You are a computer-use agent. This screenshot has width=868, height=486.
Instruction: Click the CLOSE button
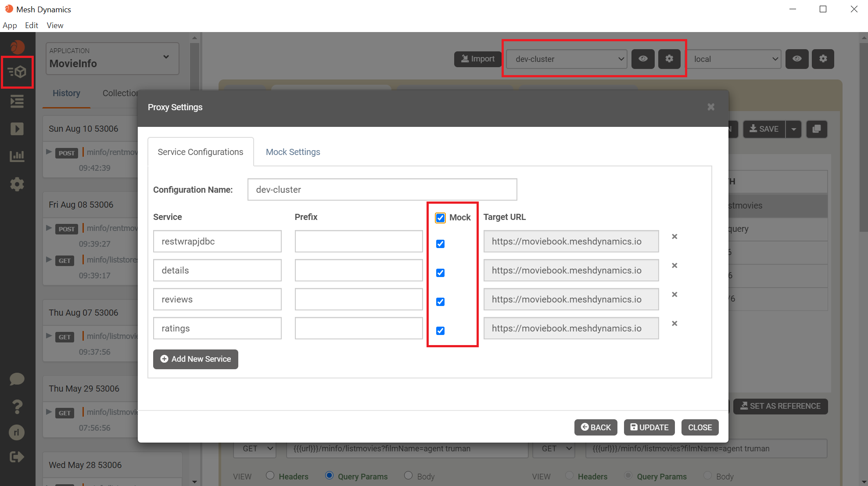(x=700, y=428)
